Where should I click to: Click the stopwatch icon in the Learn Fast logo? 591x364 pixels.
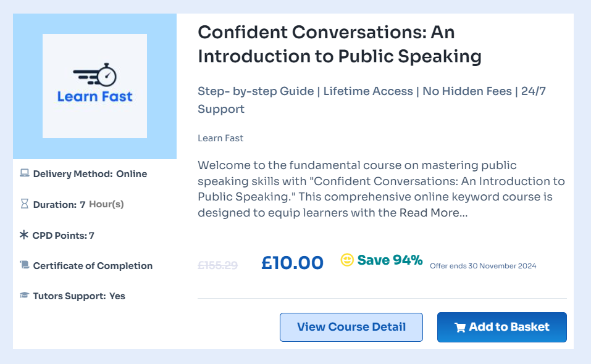[108, 75]
